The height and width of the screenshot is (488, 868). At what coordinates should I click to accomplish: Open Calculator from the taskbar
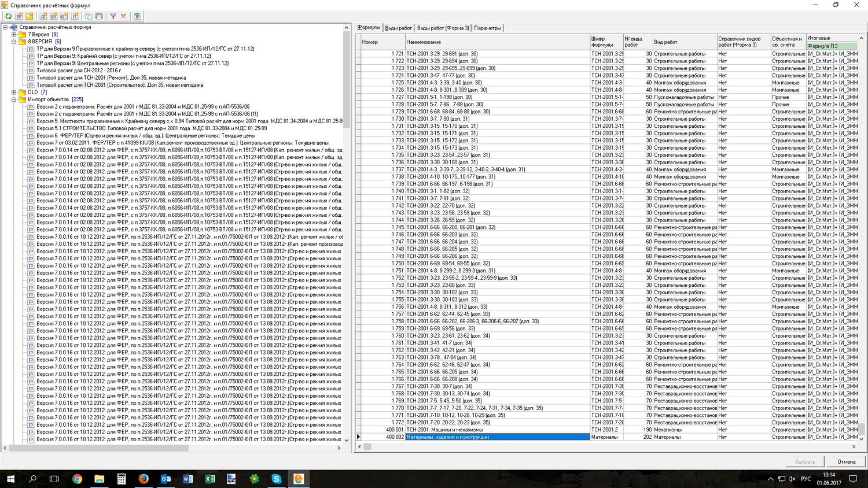122,479
